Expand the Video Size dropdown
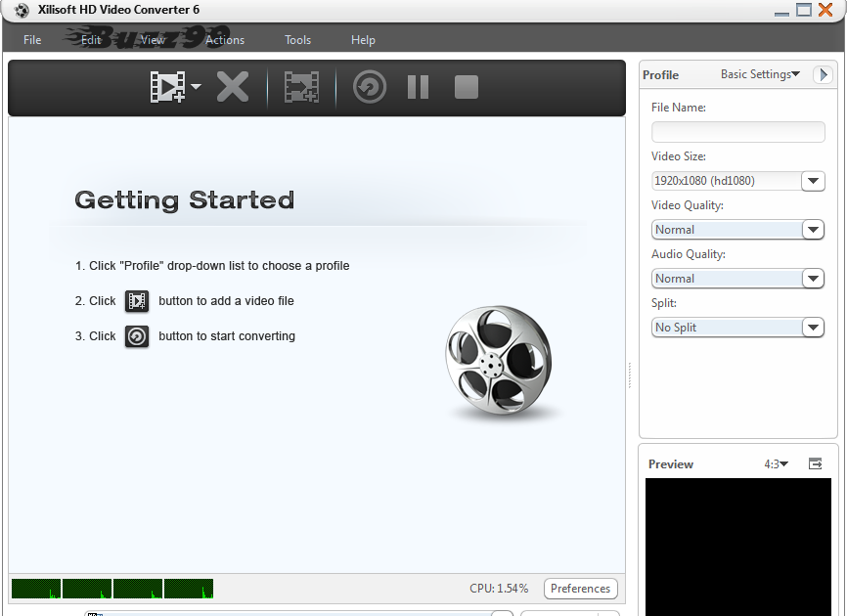Viewport: 847px width, 616px height. [x=813, y=181]
